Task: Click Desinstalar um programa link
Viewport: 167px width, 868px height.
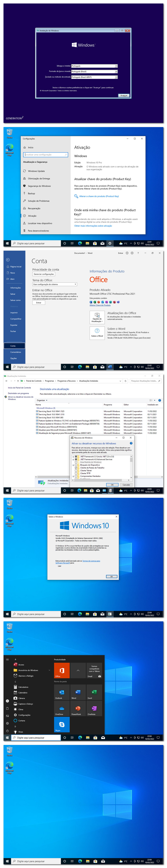Action: pyautogui.click(x=18, y=393)
